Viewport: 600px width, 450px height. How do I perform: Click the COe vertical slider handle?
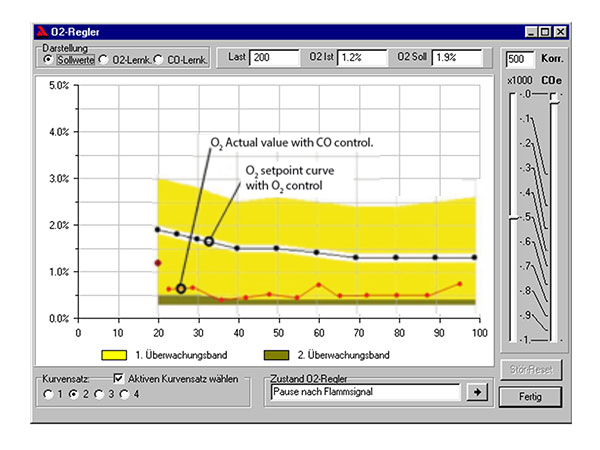(553, 96)
